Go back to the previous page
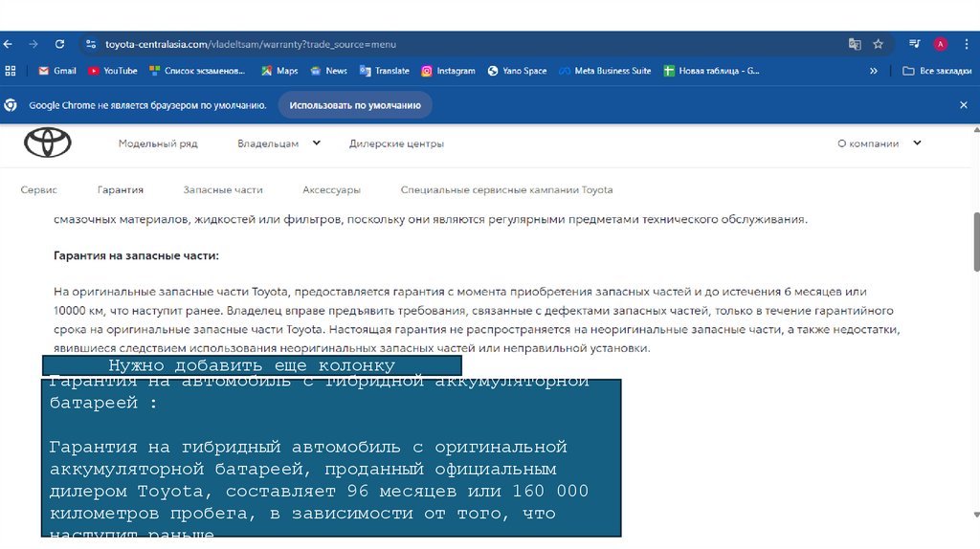The height and width of the screenshot is (549, 980). point(8,44)
